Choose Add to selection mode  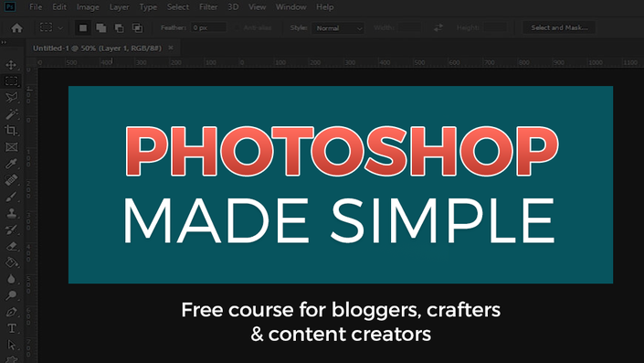(101, 27)
